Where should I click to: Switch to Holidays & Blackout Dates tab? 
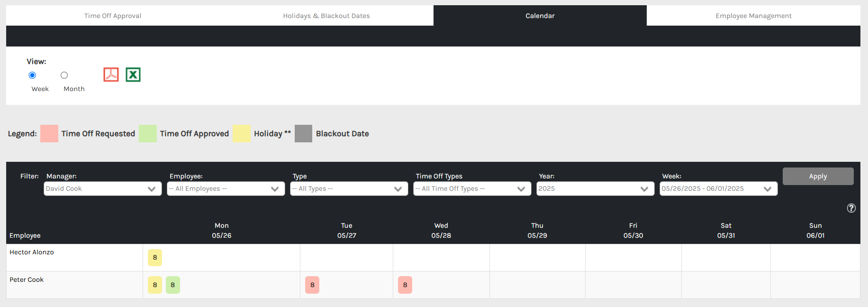[326, 16]
